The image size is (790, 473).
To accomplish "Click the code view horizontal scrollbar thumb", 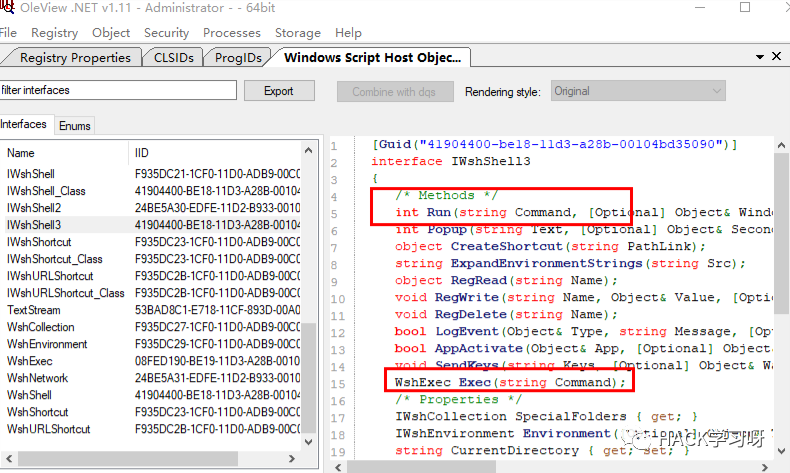I will [x=421, y=467].
